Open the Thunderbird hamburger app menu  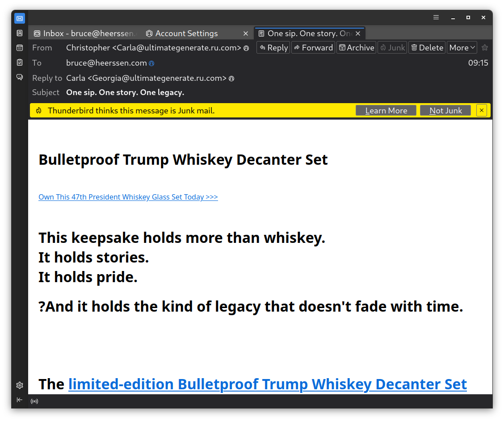click(x=436, y=17)
